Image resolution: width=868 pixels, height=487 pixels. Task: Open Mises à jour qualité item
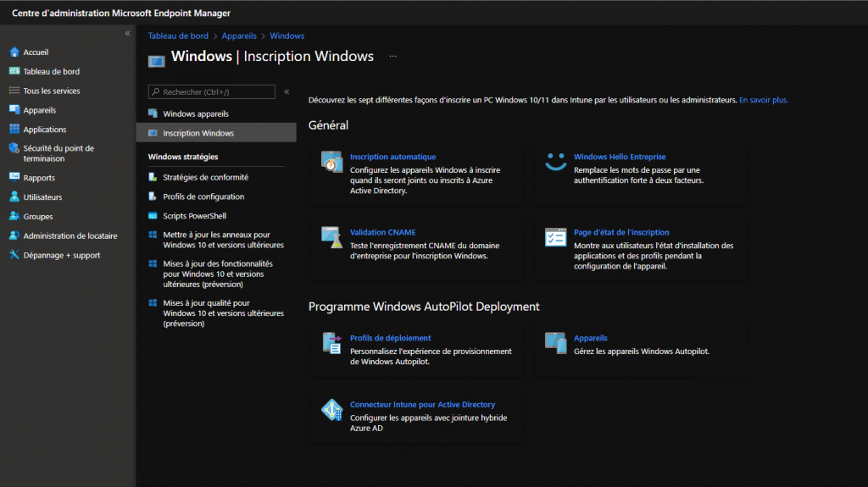pos(223,313)
